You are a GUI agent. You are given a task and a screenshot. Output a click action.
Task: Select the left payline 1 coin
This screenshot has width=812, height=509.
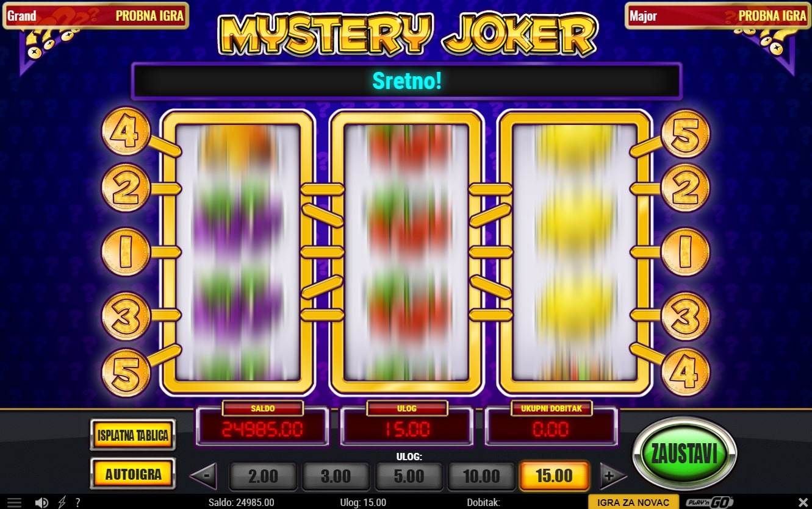click(126, 252)
